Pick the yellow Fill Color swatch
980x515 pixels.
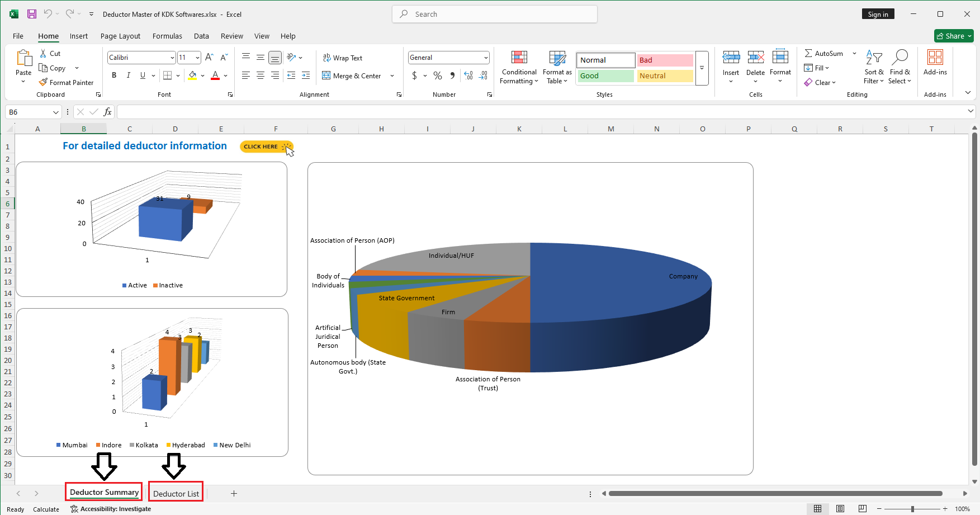pos(192,75)
